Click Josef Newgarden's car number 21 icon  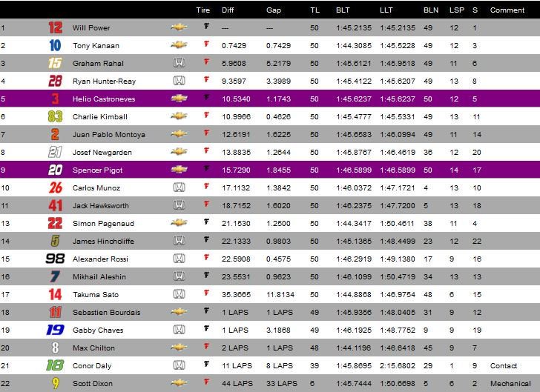coord(55,152)
